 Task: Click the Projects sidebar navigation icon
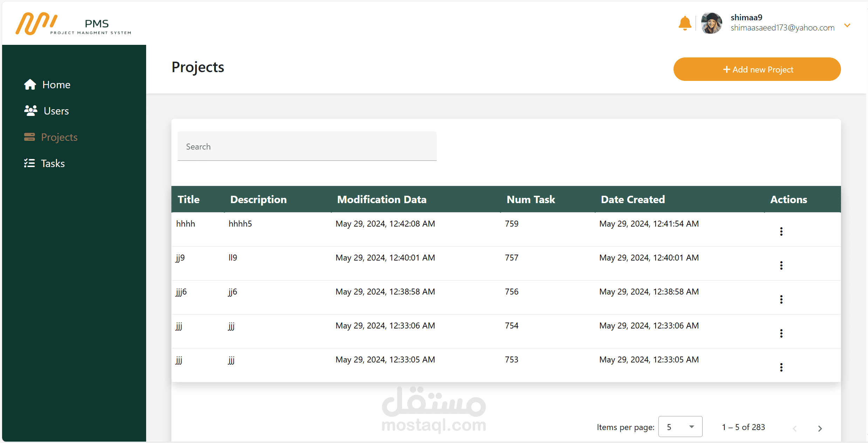pos(29,137)
